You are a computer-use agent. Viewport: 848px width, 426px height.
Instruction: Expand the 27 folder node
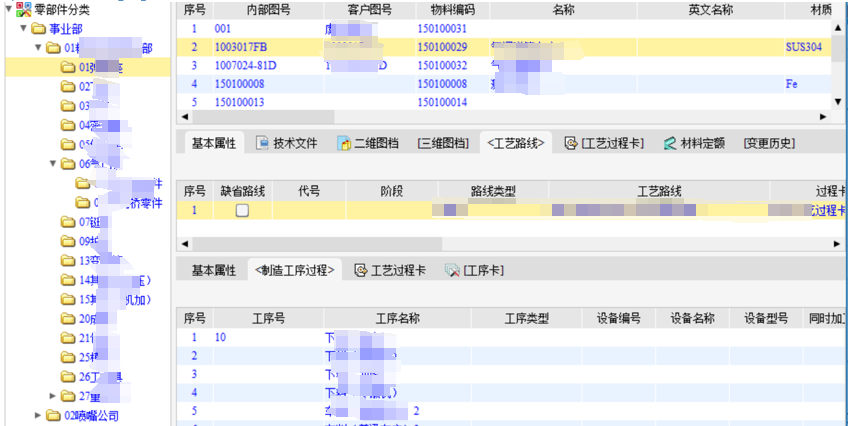[x=53, y=396]
